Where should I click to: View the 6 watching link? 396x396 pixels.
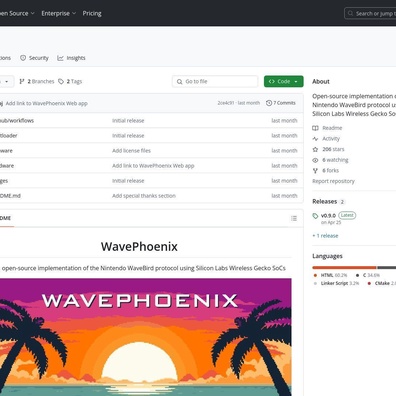tap(330, 160)
